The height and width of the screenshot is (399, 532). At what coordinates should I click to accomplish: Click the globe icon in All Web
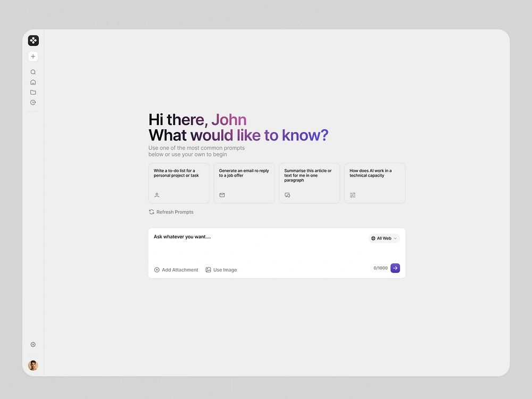coord(373,238)
